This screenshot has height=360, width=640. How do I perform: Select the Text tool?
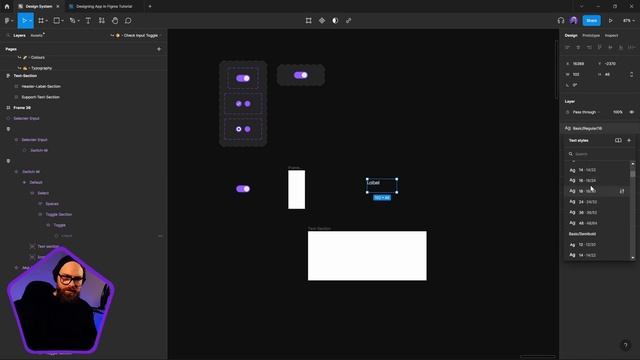[x=88, y=20]
